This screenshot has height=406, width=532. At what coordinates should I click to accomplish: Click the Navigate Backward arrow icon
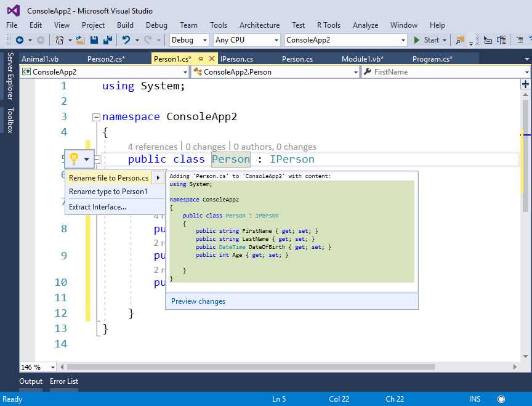tap(20, 40)
